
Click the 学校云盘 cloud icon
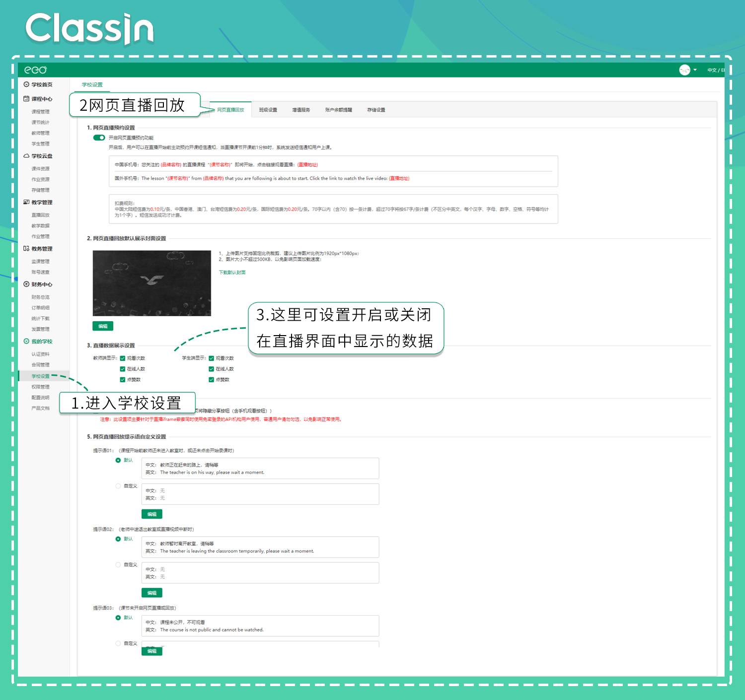click(x=26, y=156)
